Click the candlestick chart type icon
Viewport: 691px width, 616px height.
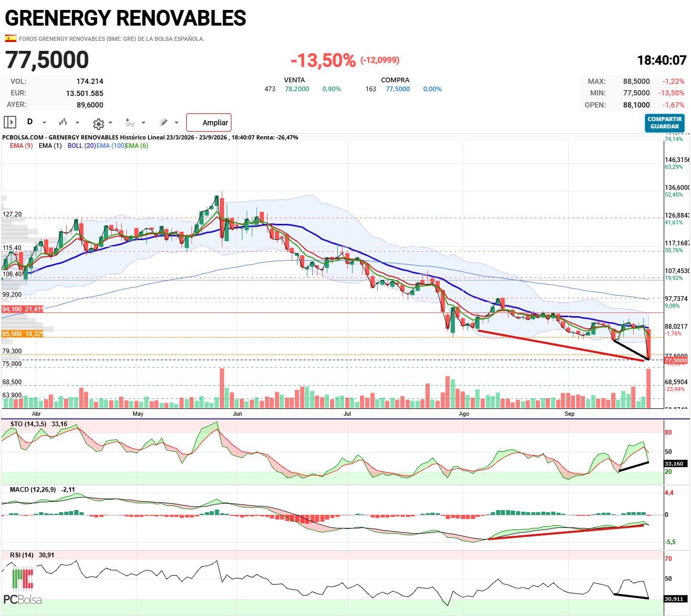(x=63, y=122)
